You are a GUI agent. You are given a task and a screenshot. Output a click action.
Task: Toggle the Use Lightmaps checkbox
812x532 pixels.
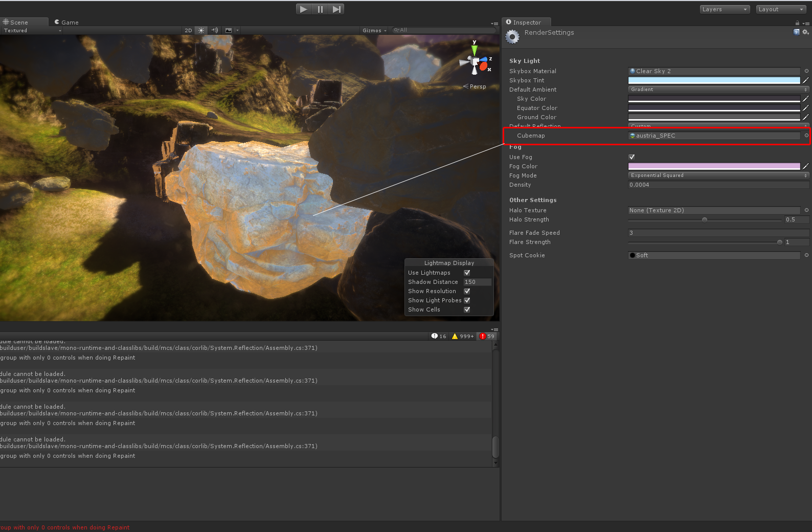tap(467, 273)
